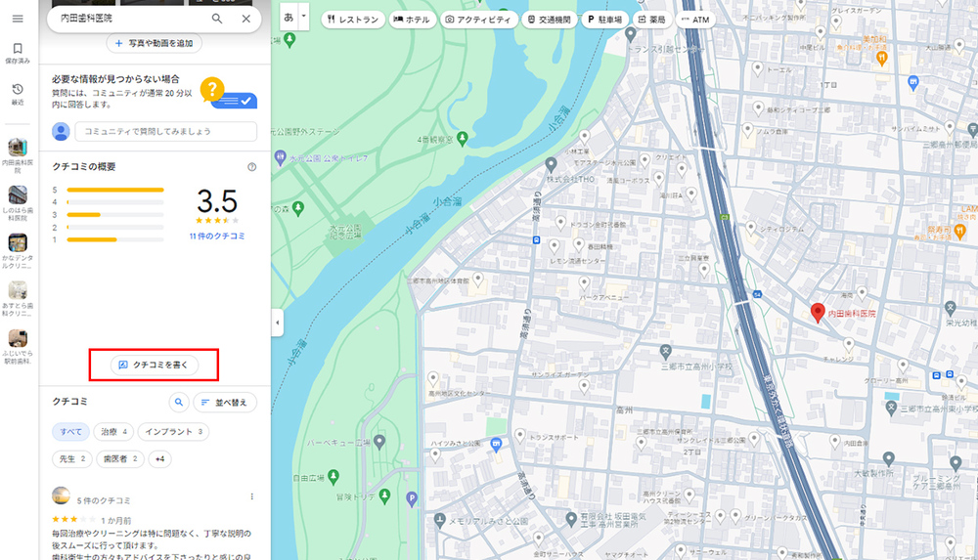
Task: Click the red 内田歯科医院 map pin
Action: click(818, 312)
